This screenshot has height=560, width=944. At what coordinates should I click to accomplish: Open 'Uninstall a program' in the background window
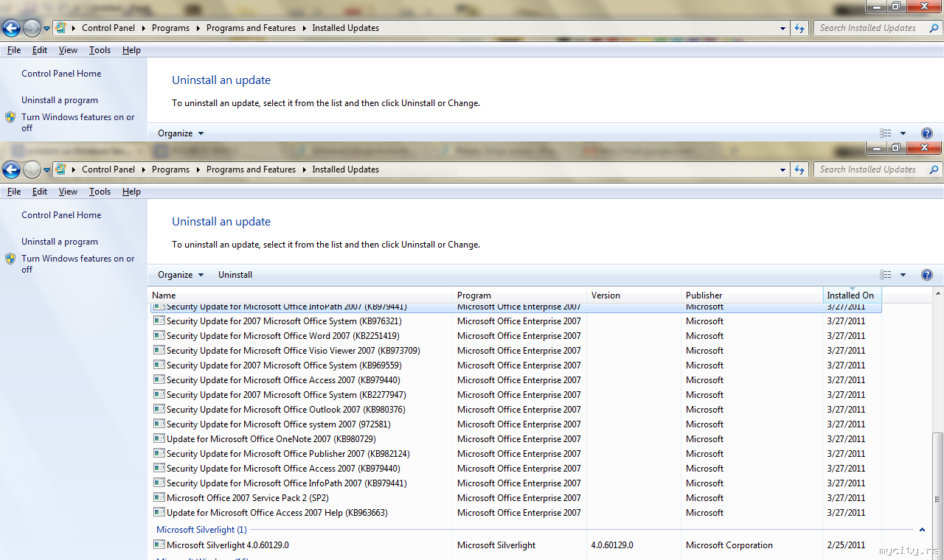click(60, 100)
